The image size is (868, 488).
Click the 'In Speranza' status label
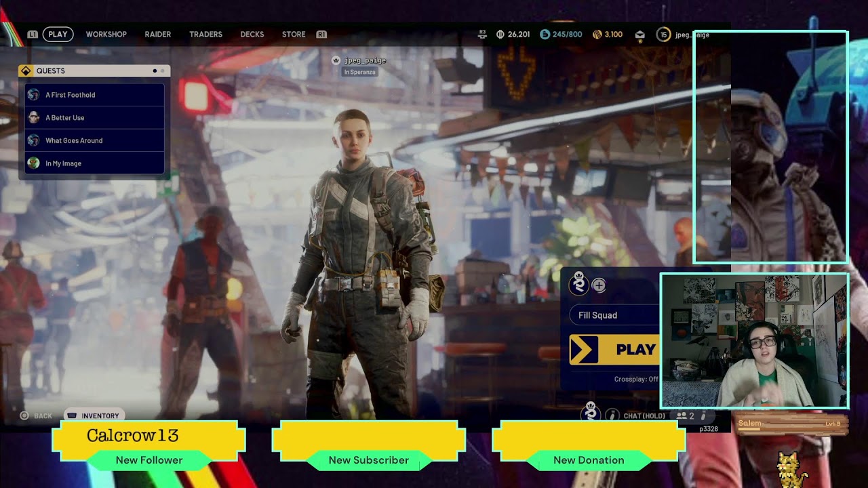coord(359,72)
